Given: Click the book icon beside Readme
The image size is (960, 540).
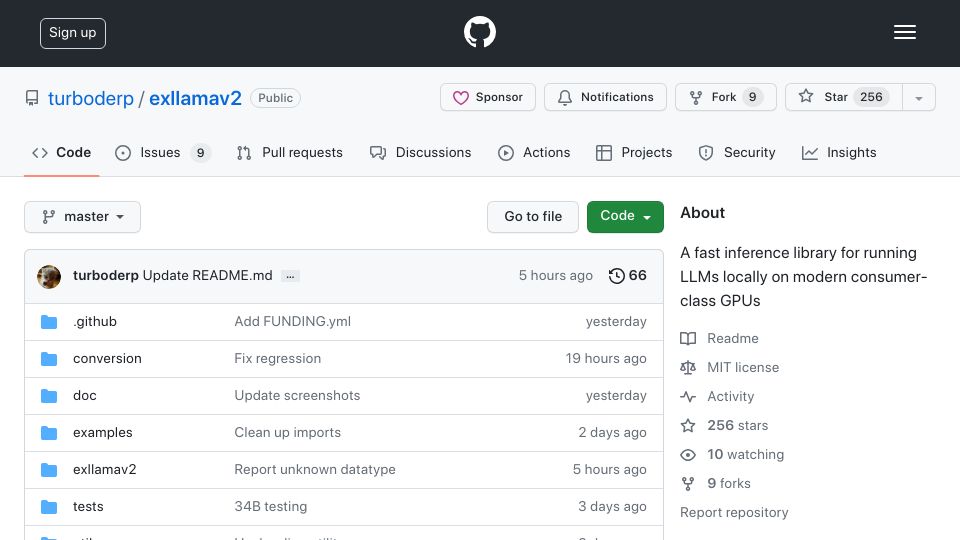Looking at the screenshot, I should [x=688, y=339].
